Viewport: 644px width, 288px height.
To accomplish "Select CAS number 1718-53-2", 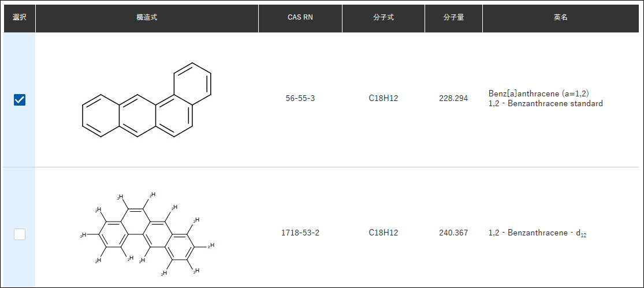I will point(300,233).
